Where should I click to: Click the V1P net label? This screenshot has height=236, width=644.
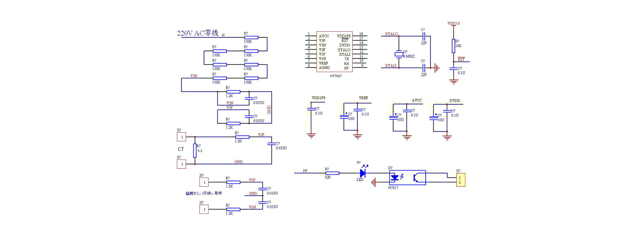click(x=252, y=180)
